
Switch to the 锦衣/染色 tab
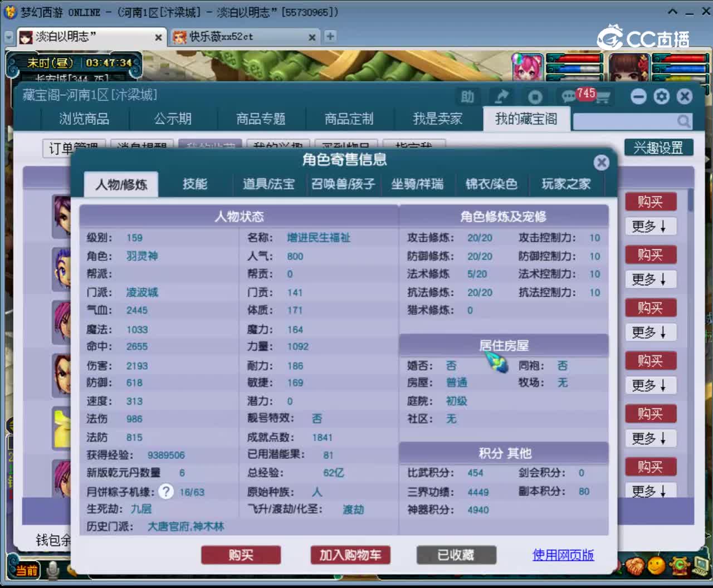491,184
